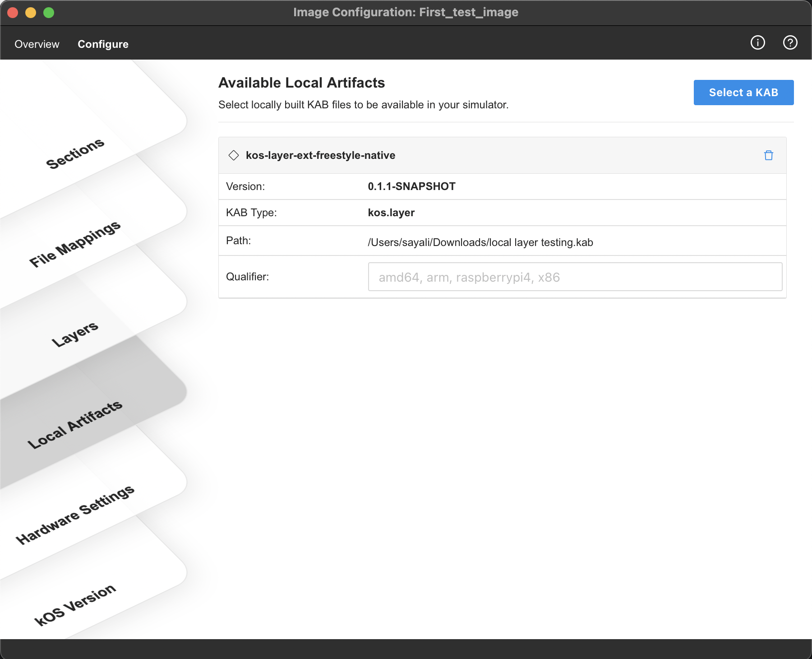Open the info icon in header

coord(758,43)
